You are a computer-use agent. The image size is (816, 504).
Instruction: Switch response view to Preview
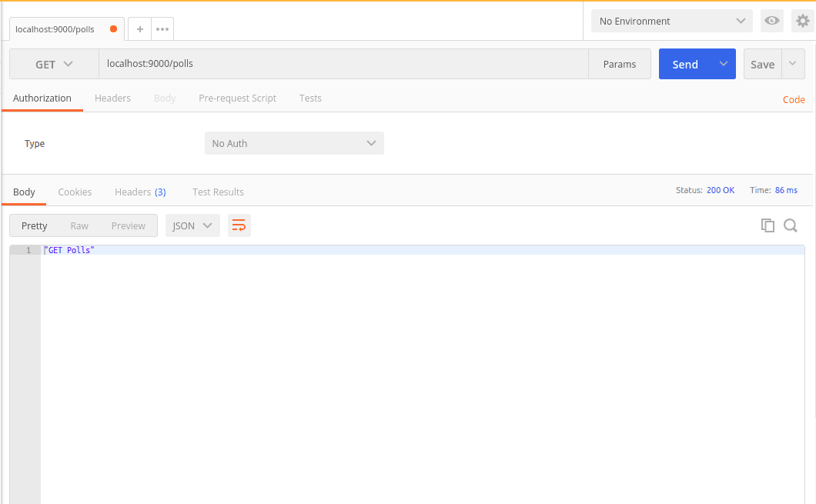[x=128, y=225]
